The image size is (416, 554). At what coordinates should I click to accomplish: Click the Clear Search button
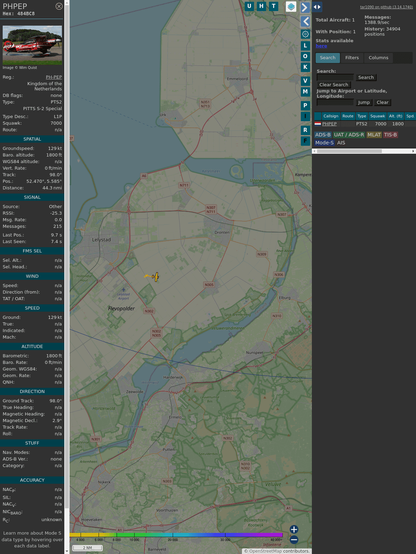pyautogui.click(x=334, y=85)
